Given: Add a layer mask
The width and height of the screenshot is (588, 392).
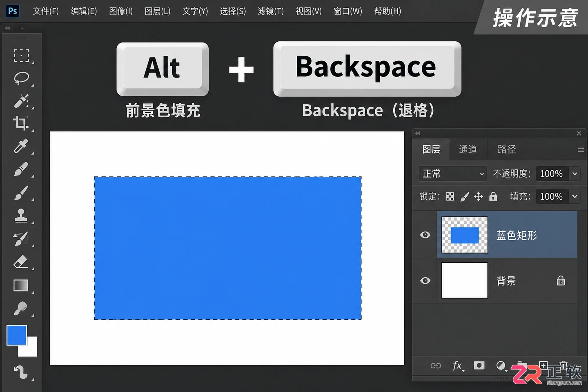Looking at the screenshot, I should tap(479, 365).
